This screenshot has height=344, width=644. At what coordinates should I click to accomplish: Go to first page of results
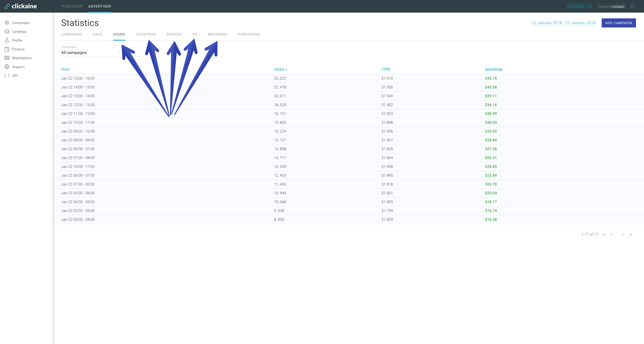coord(604,234)
